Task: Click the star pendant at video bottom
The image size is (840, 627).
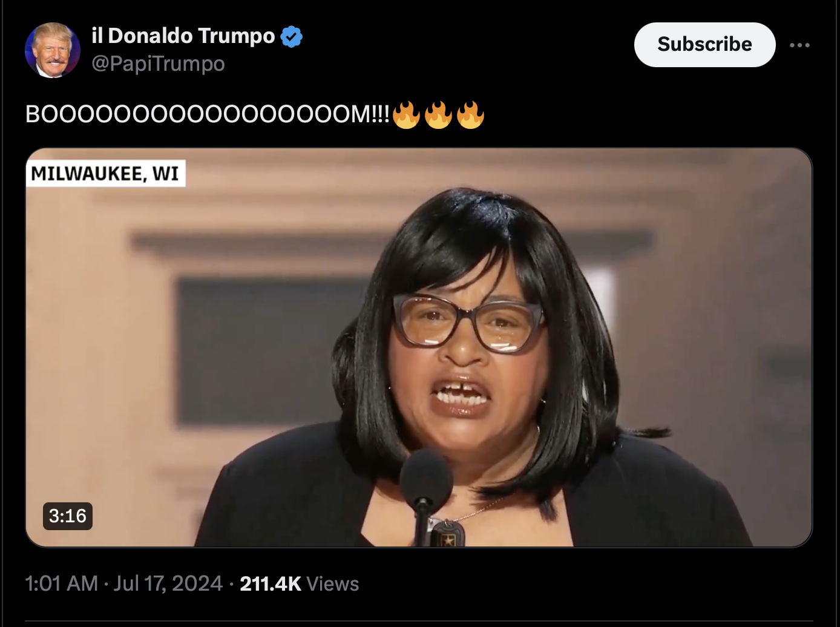Action: pyautogui.click(x=448, y=535)
